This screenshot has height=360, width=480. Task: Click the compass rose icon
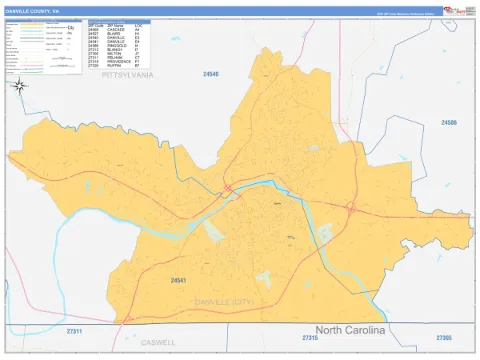pos(19,86)
